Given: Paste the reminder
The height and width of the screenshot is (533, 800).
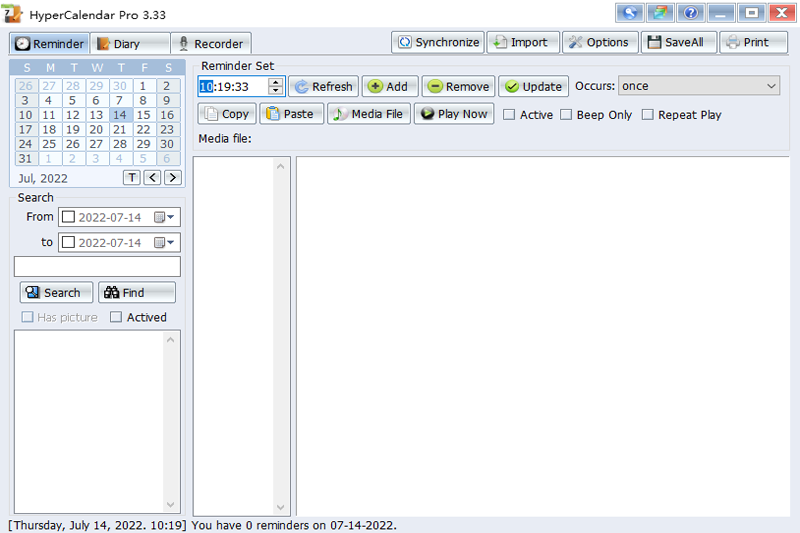Looking at the screenshot, I should point(291,114).
